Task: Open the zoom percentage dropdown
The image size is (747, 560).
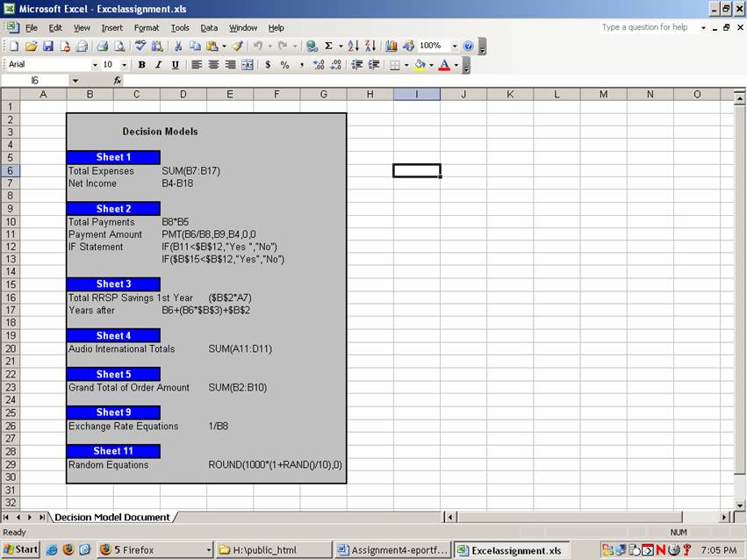Action: click(455, 46)
